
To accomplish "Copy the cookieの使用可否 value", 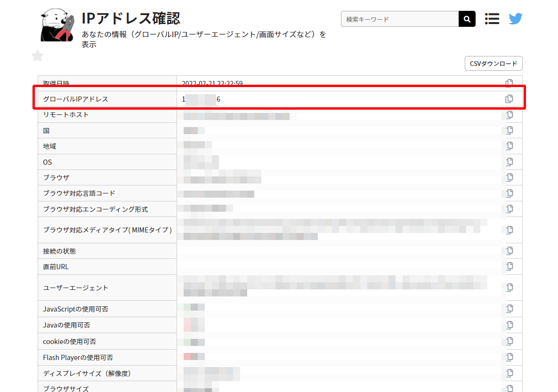I will click(x=509, y=341).
